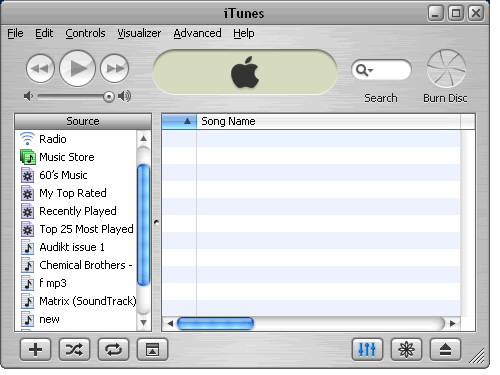Click the volume slider knob

(x=109, y=97)
